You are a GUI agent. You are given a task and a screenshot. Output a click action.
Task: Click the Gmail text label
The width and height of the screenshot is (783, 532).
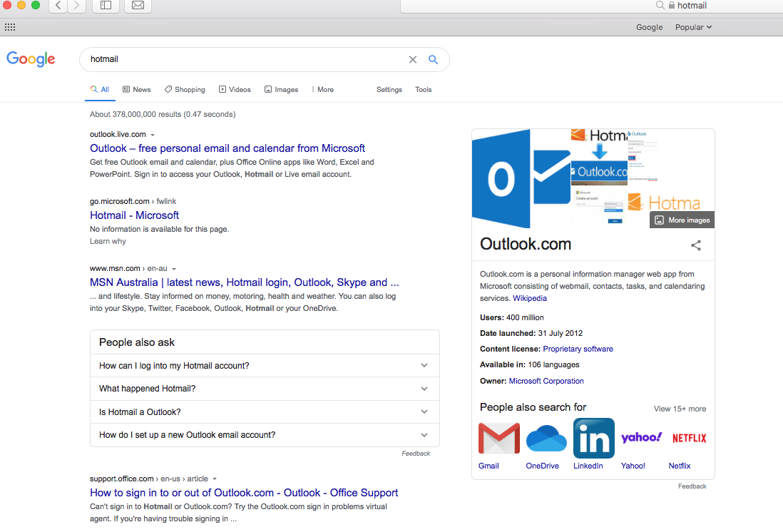488,466
